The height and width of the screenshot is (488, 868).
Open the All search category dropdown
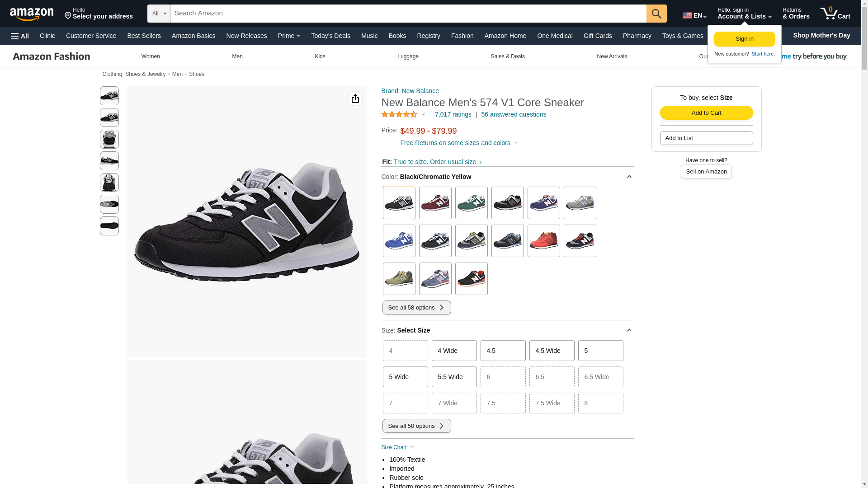[159, 14]
